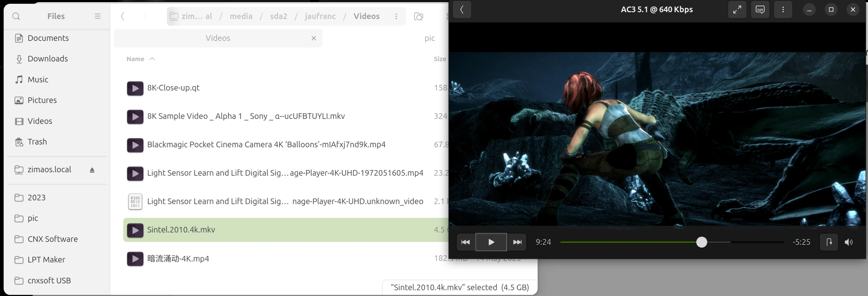
Task: Go back in the video player
Action: click(x=462, y=9)
